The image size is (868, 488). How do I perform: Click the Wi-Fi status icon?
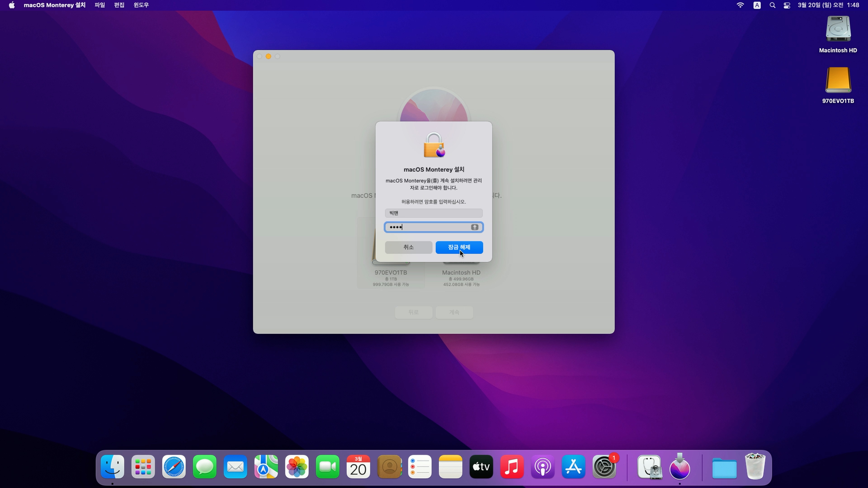coord(740,5)
